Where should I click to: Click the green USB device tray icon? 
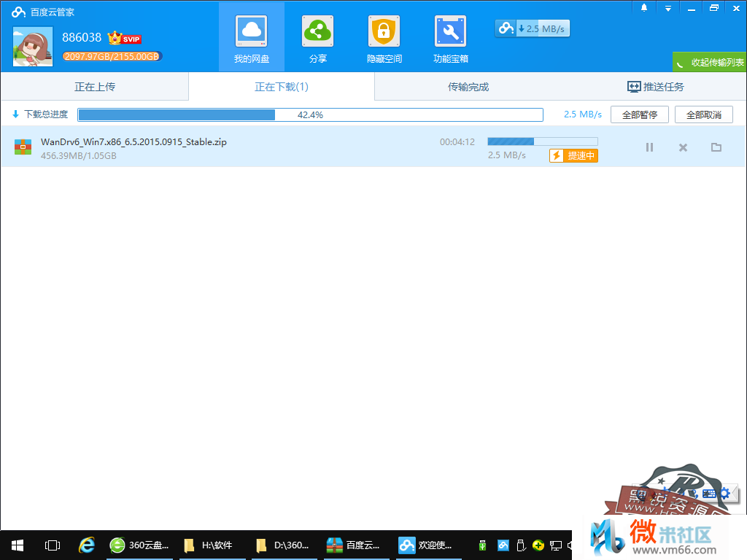coord(483,545)
